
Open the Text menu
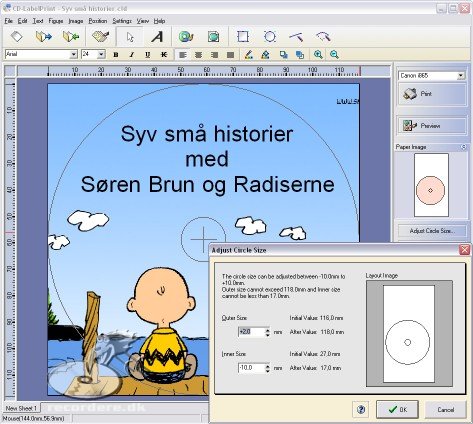pyautogui.click(x=38, y=21)
